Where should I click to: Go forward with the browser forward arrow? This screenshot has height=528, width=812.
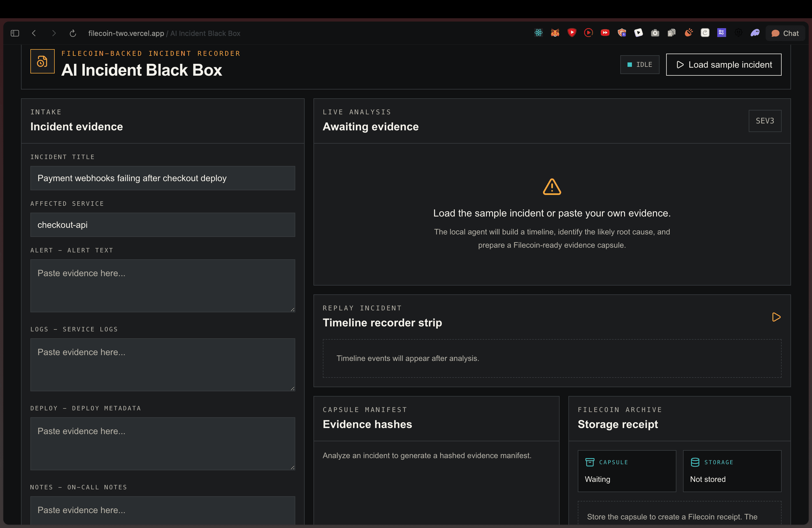(54, 33)
